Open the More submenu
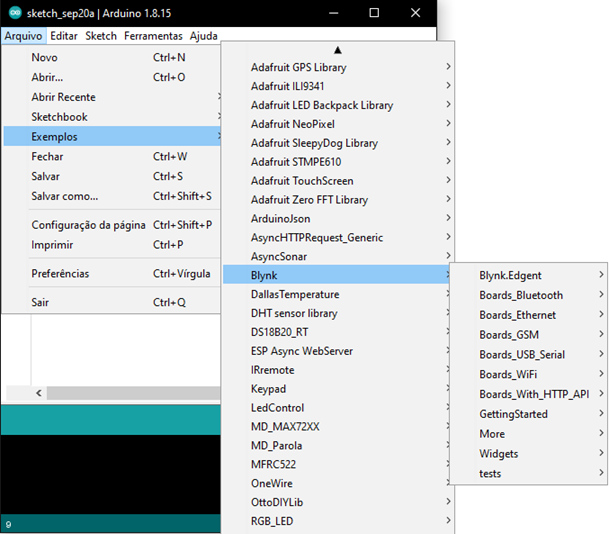The height and width of the screenshot is (534, 609). (529, 434)
